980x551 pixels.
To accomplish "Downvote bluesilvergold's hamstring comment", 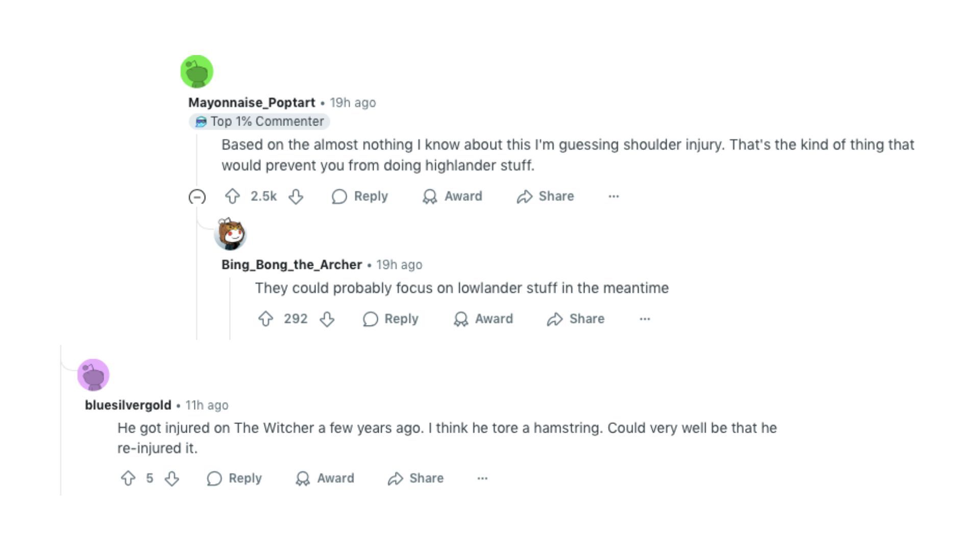I will tap(172, 479).
